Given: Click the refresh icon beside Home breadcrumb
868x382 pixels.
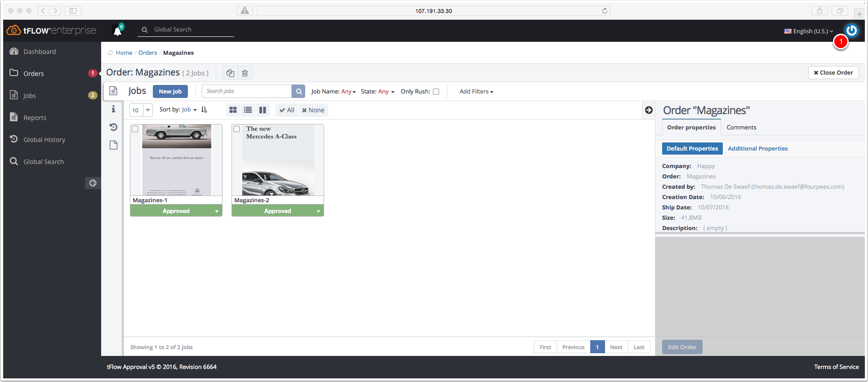Looking at the screenshot, I should (x=110, y=53).
